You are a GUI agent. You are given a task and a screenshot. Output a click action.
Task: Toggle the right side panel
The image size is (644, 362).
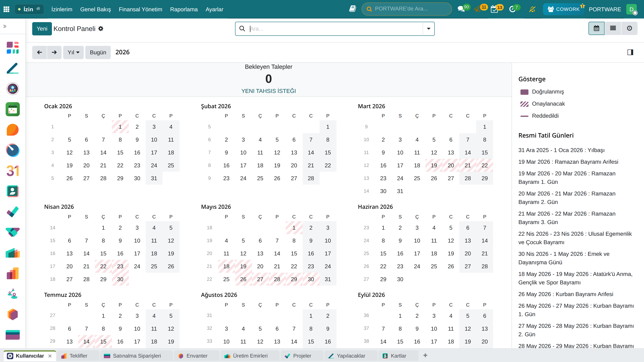(630, 52)
